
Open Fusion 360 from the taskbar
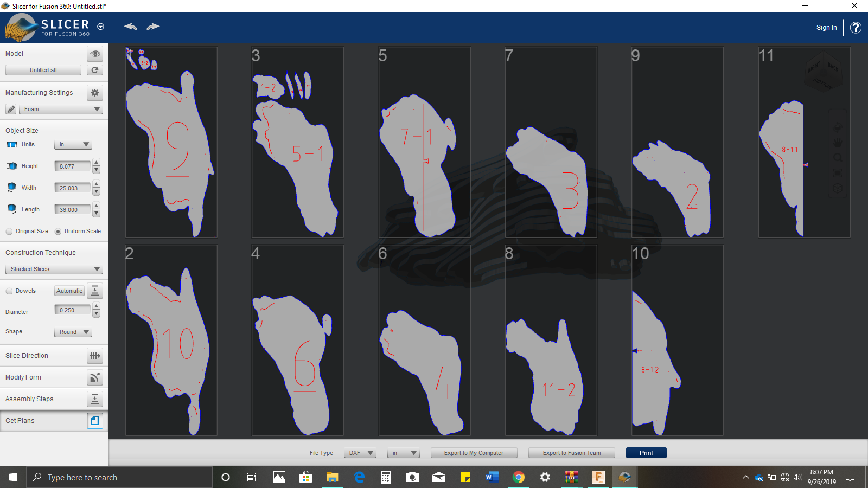pos(598,477)
